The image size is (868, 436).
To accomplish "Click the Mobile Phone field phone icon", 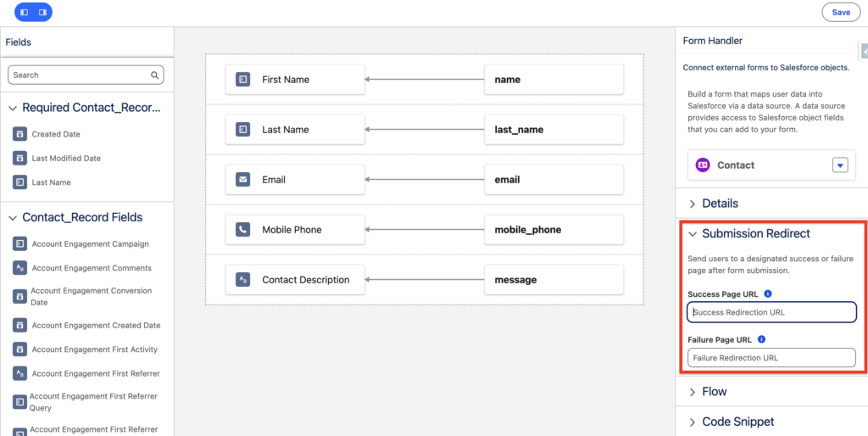I will point(243,230).
